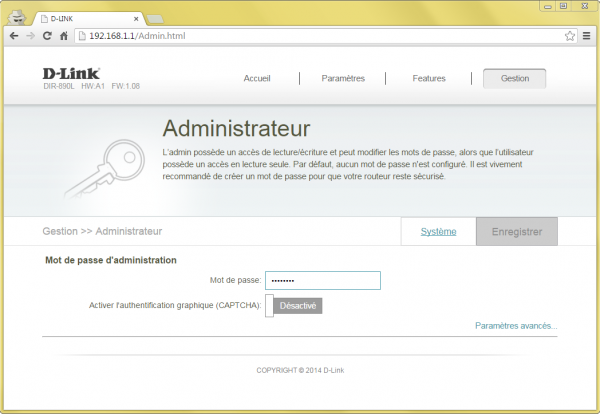Expand the Paramètres avancés section
This screenshot has width=600, height=414.
[x=516, y=326]
